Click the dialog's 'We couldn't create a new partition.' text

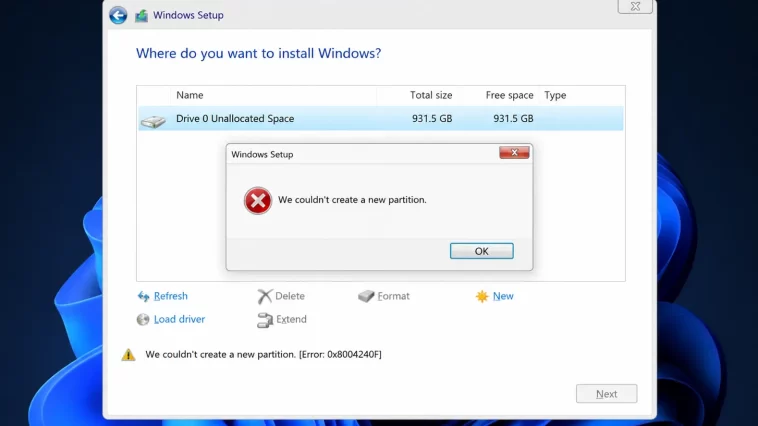point(352,200)
